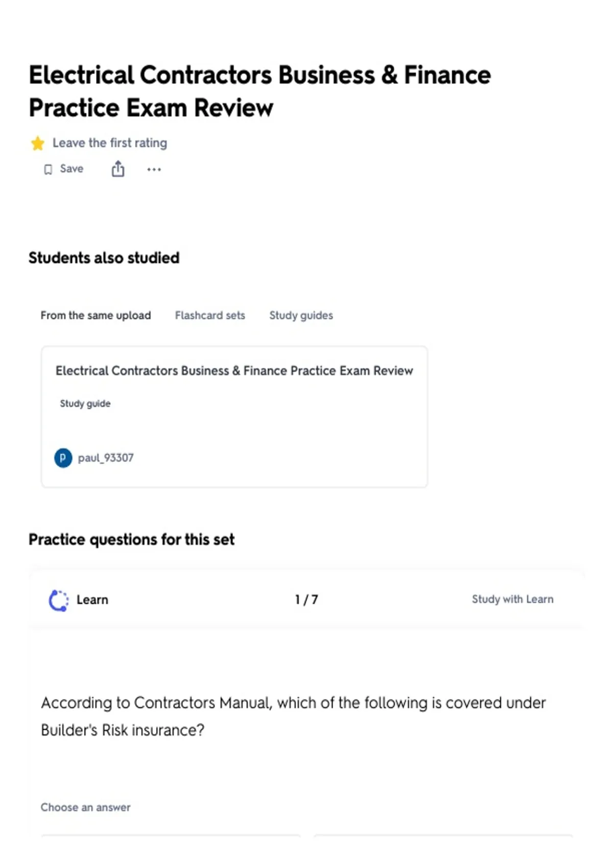Click the bookmark Save icon
This screenshot has height=868, width=613.
pyautogui.click(x=48, y=170)
